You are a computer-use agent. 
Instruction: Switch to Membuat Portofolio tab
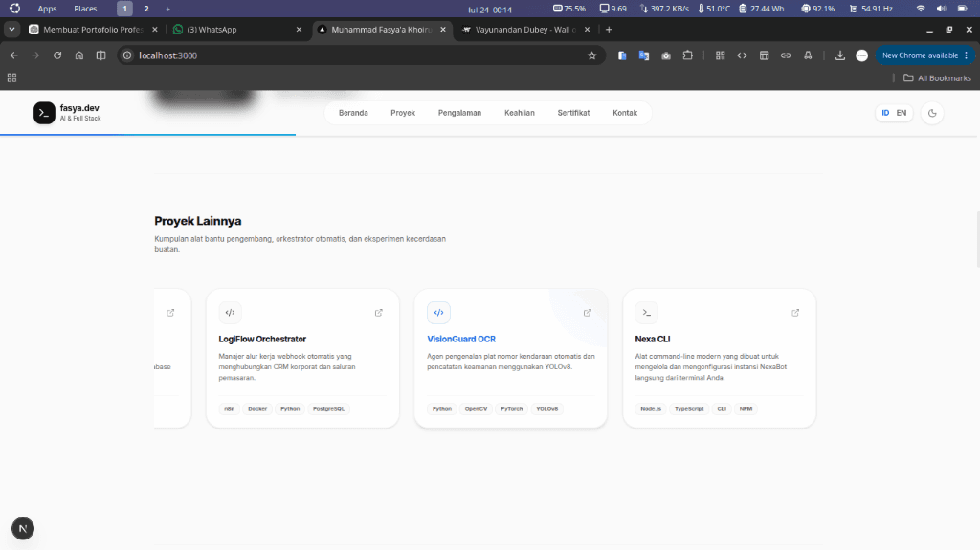(x=93, y=30)
